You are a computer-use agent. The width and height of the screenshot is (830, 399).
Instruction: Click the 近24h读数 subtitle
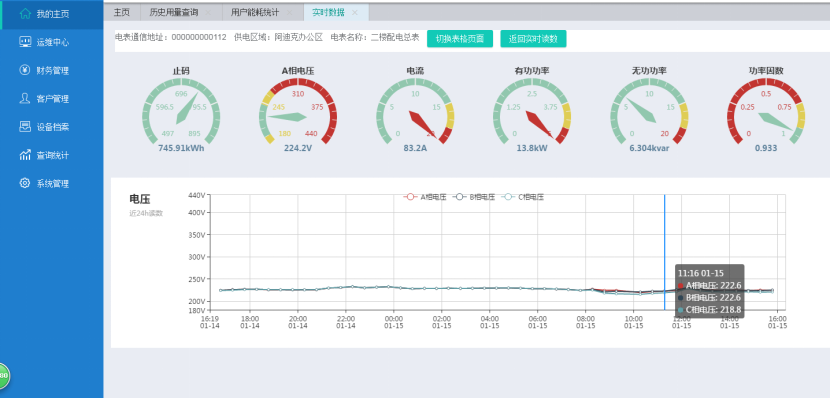point(146,213)
